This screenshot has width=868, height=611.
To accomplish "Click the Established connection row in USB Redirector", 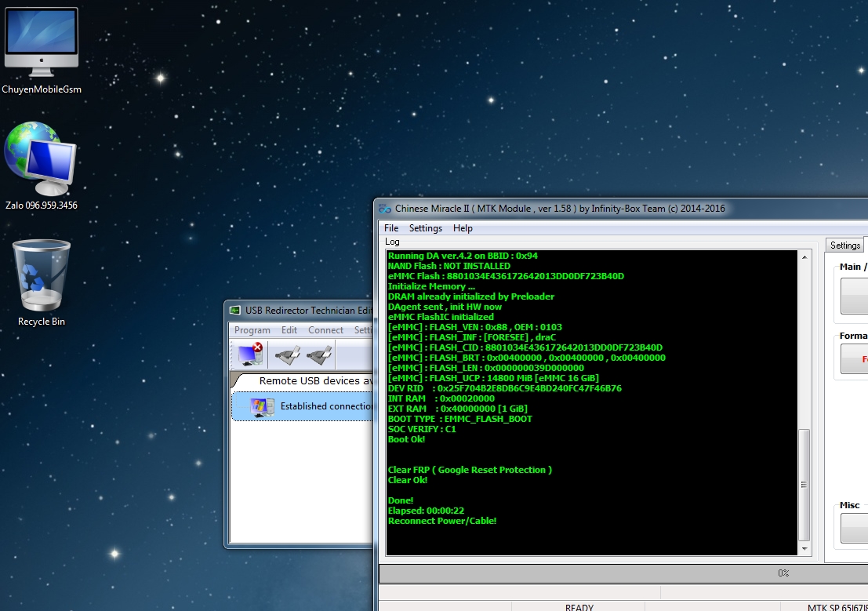I will click(x=303, y=406).
